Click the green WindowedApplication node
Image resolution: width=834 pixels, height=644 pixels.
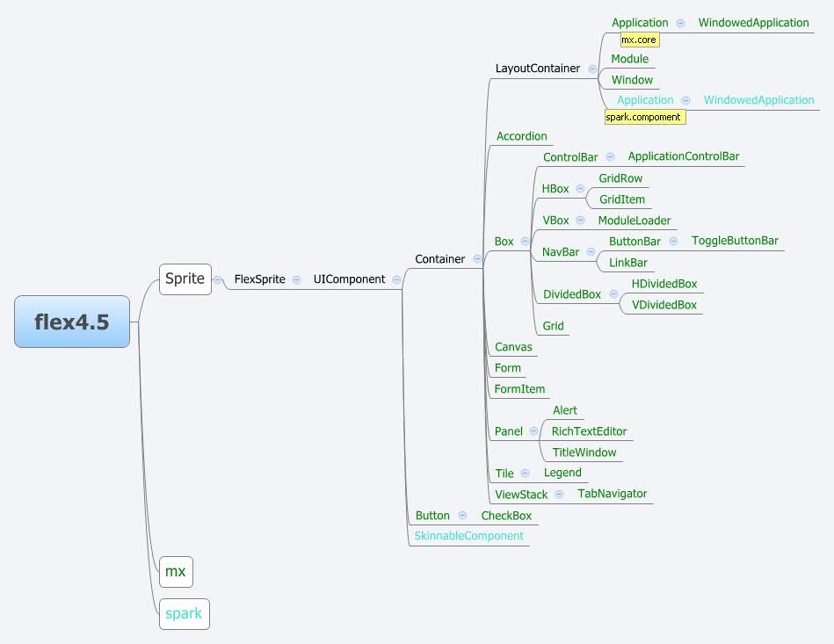click(x=753, y=23)
